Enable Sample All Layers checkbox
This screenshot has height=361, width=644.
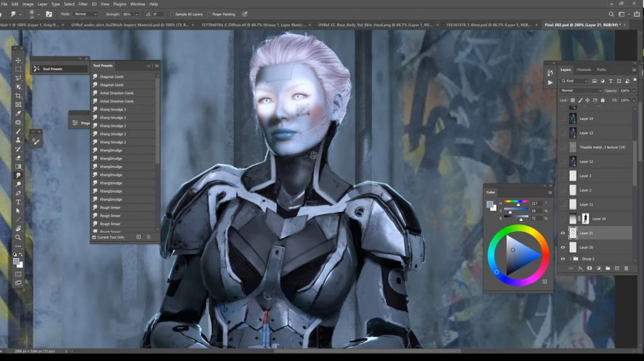click(x=172, y=14)
